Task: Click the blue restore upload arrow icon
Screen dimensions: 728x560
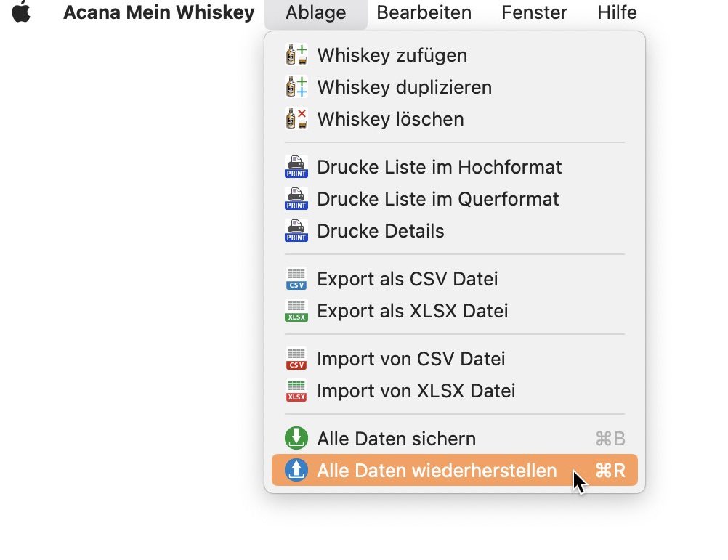Action: tap(296, 470)
